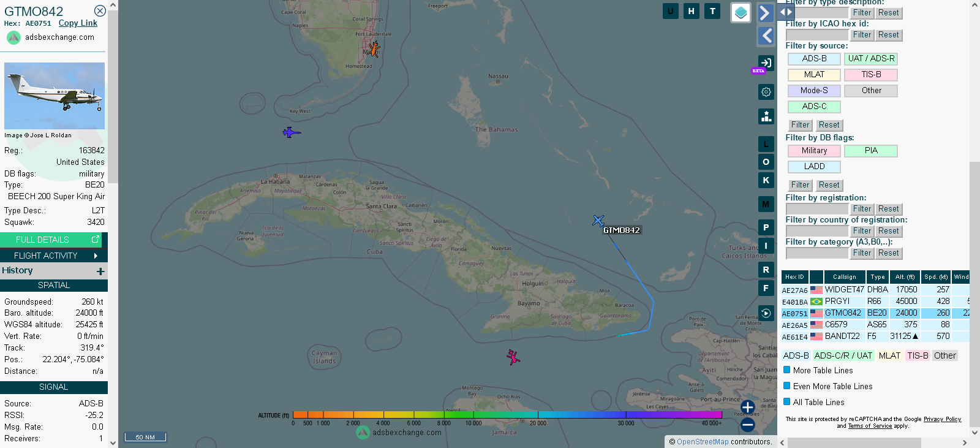This screenshot has width=980, height=448.
Task: Toggle the R map option button
Action: 766,270
